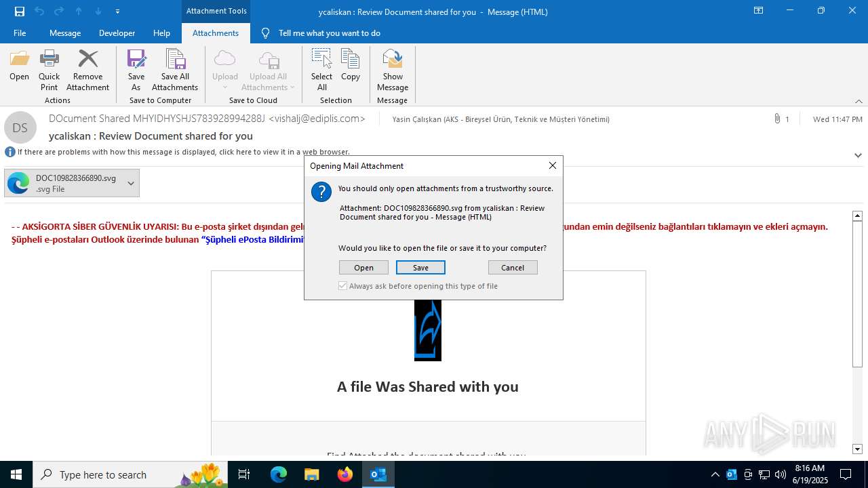Click the Save All Attachments icon
Image resolution: width=868 pixels, height=488 pixels.
[175, 70]
